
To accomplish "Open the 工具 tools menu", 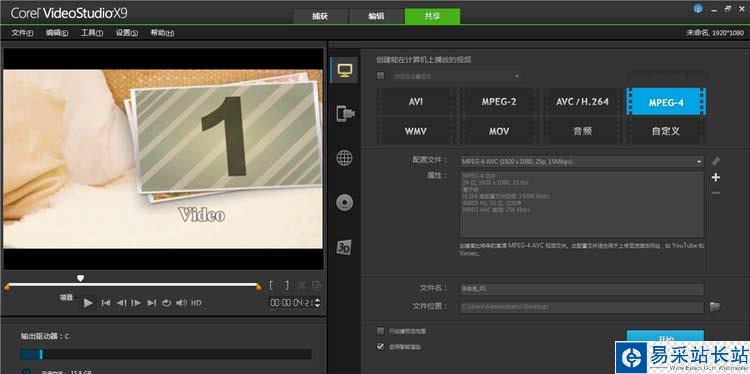I will click(x=92, y=33).
